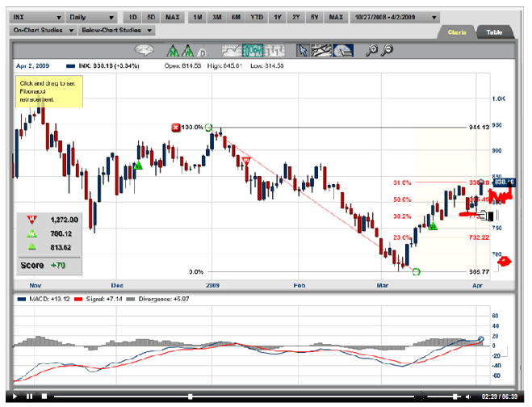
Task: Click the zoom in magnifier icon
Action: (373, 50)
